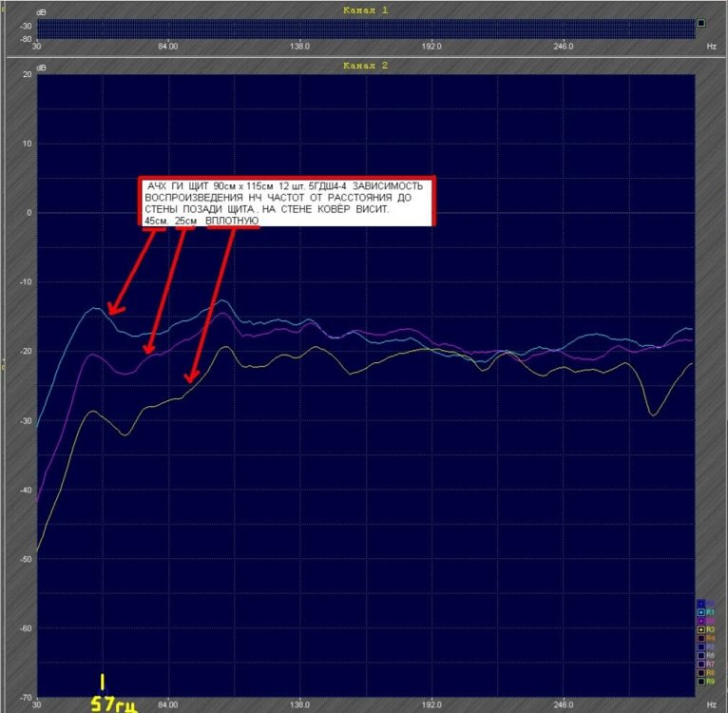Viewport: 728px width, 713px height.
Task: Enable the R6 trace checkbox
Action: (x=701, y=655)
